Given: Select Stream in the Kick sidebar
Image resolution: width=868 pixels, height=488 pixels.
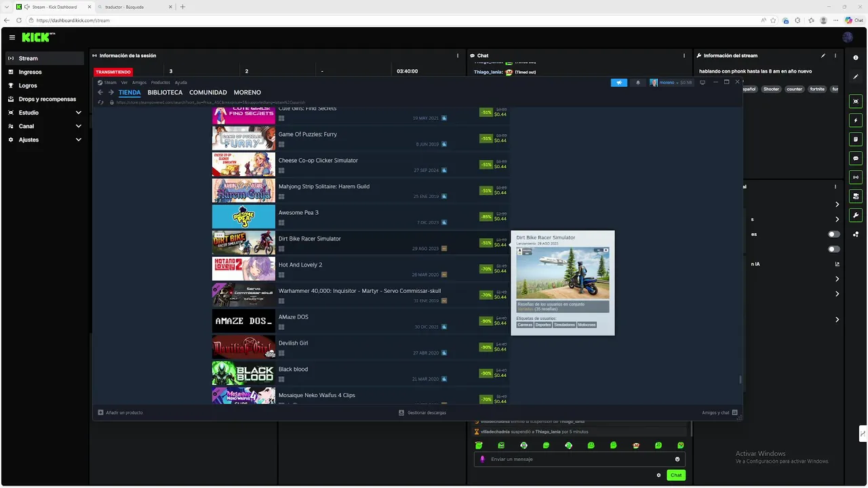Looking at the screenshot, I should click(45, 58).
